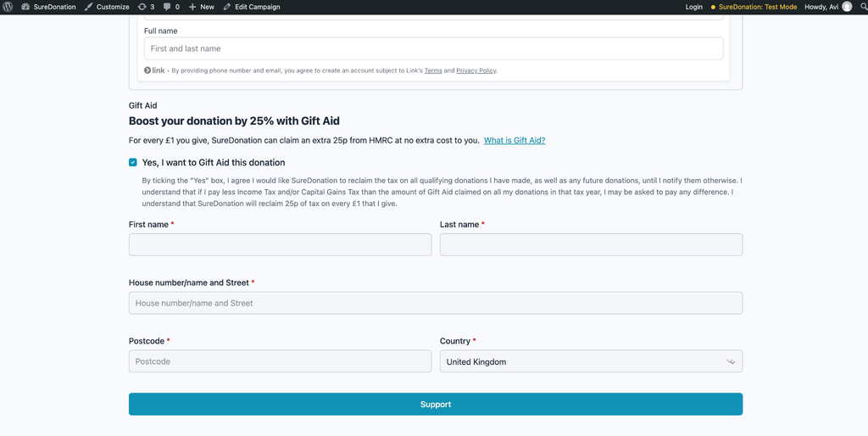Screen dimensions: 868x436
Task: Untick the Gift Aid donation checkbox
Action: pyautogui.click(x=133, y=162)
